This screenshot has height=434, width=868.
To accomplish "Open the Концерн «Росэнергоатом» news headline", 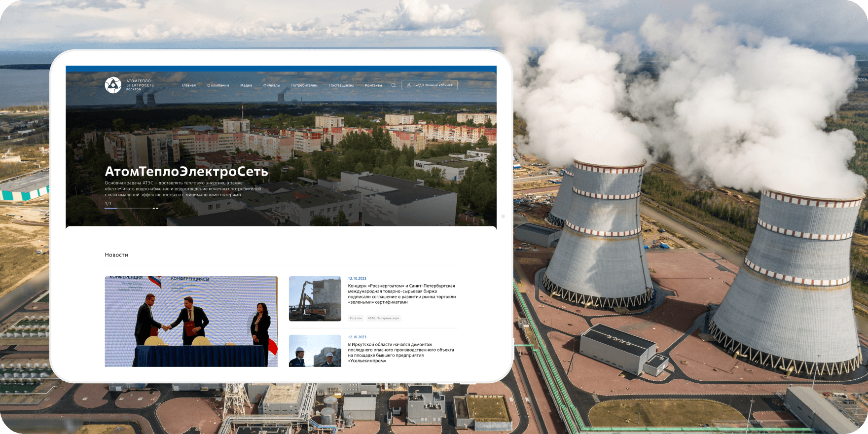I will [x=402, y=294].
